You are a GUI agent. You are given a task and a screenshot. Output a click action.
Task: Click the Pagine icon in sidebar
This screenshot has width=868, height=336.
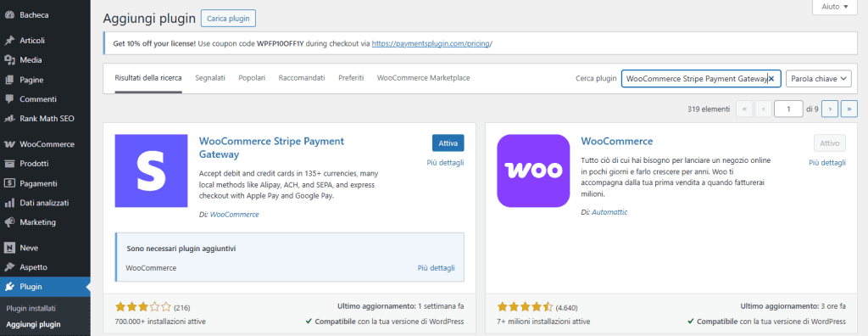click(x=8, y=80)
